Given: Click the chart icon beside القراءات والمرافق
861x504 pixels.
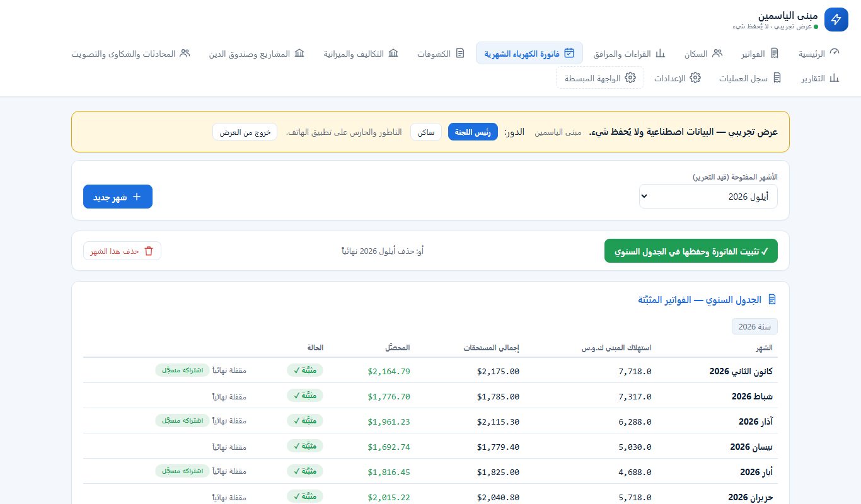Looking at the screenshot, I should click(x=661, y=53).
